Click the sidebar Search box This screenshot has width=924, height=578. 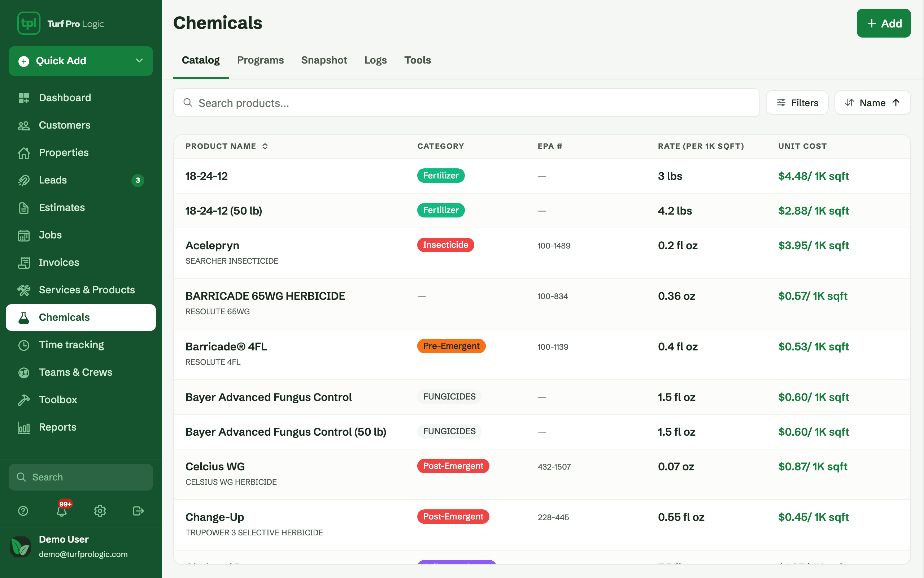tap(80, 477)
